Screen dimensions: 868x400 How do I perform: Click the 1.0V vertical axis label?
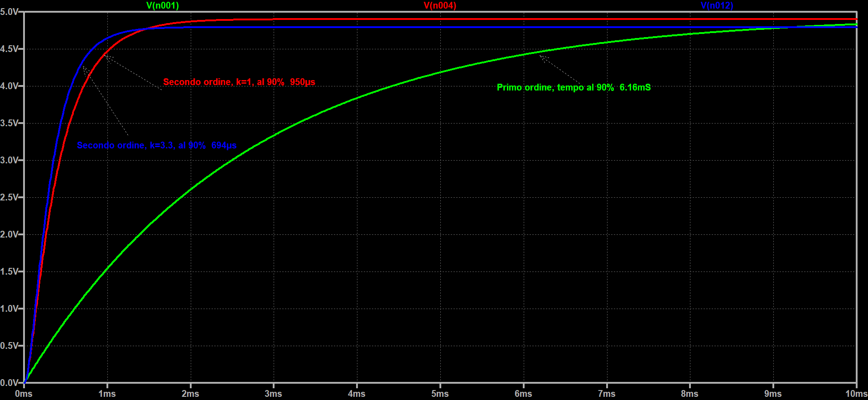click(9, 309)
